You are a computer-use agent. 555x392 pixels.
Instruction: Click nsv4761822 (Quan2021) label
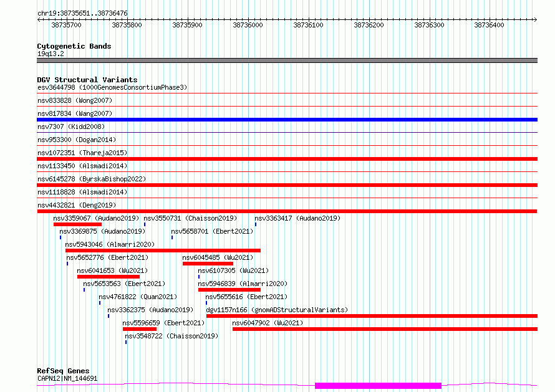click(138, 297)
